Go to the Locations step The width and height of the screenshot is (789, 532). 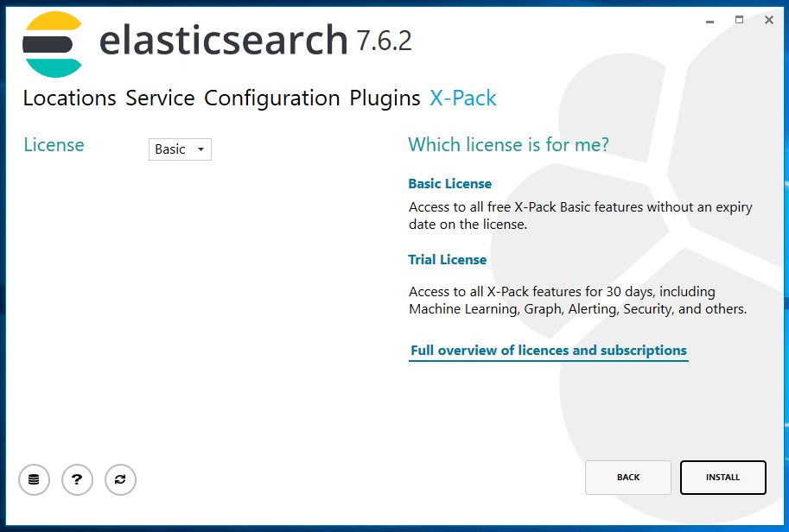[x=69, y=98]
